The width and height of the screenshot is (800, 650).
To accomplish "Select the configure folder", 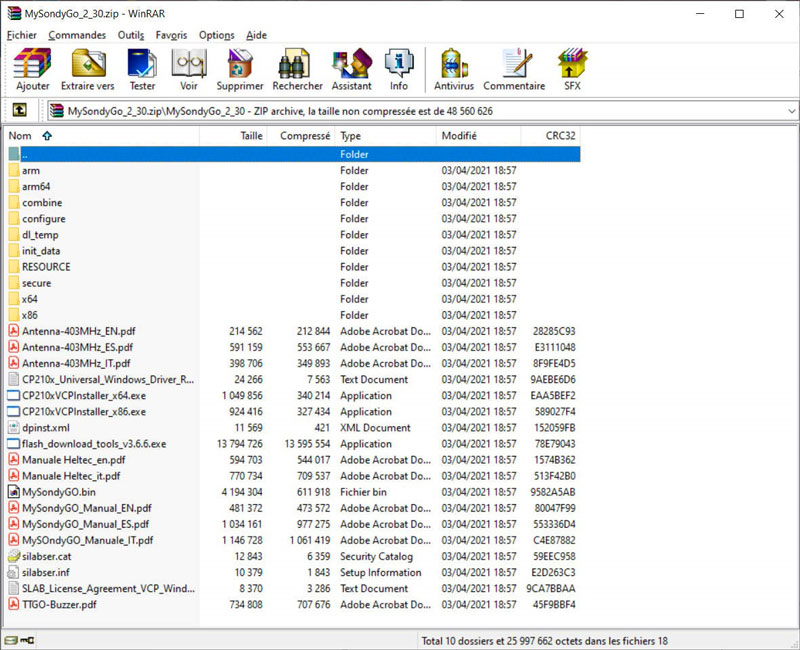I will pyautogui.click(x=294, y=218).
